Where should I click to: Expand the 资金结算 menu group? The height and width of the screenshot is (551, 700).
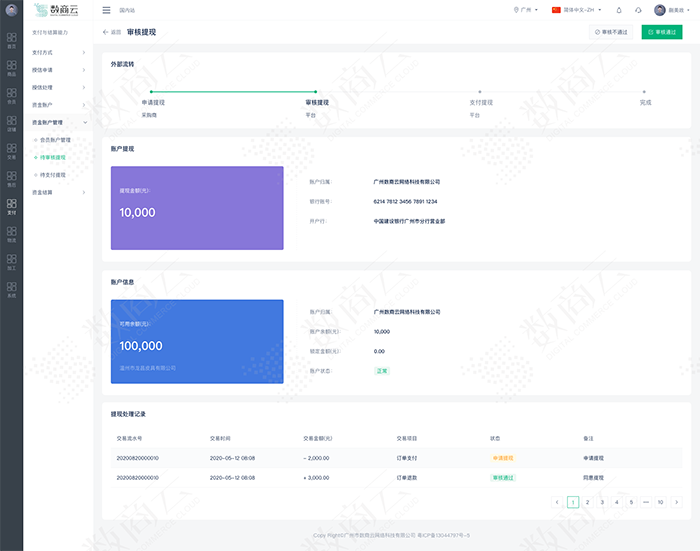tap(58, 192)
